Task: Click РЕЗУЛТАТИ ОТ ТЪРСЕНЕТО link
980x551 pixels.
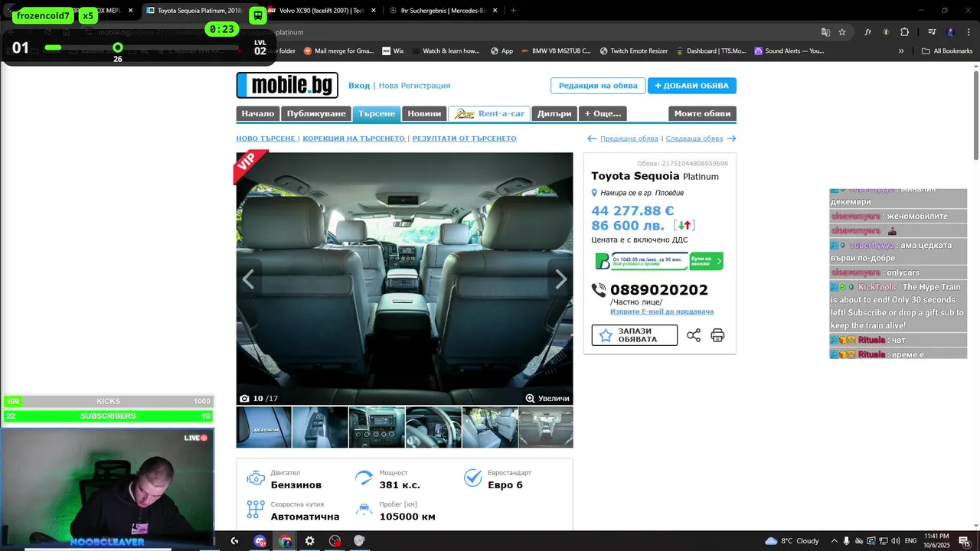Action: 464,139
